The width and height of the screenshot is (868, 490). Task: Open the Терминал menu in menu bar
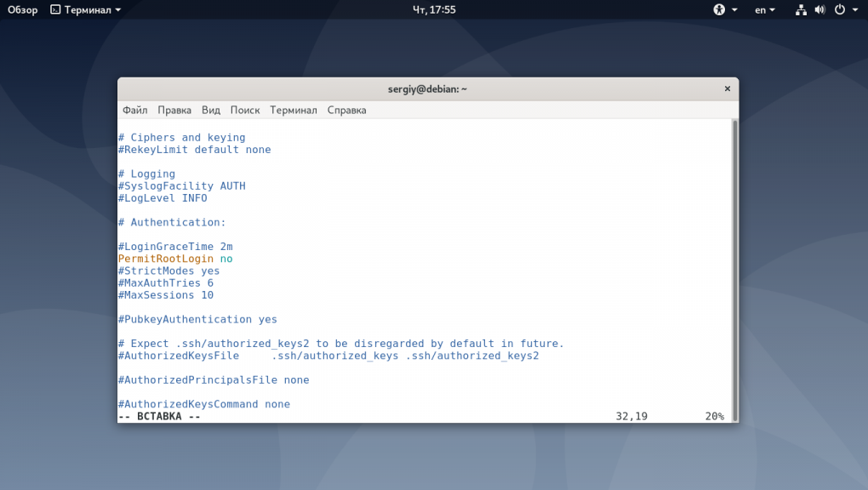point(294,110)
